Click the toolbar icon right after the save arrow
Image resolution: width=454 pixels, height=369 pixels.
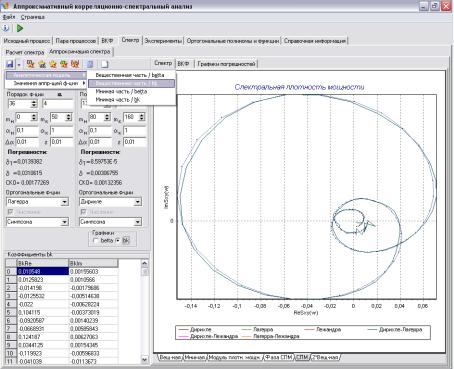(31, 64)
